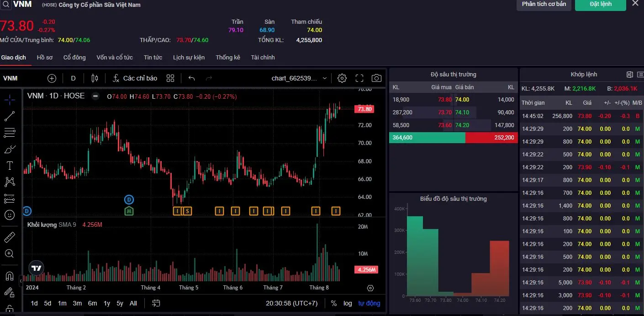Toggle magnet mode for drawings
The height and width of the screenshot is (316, 644).
pos(10,276)
